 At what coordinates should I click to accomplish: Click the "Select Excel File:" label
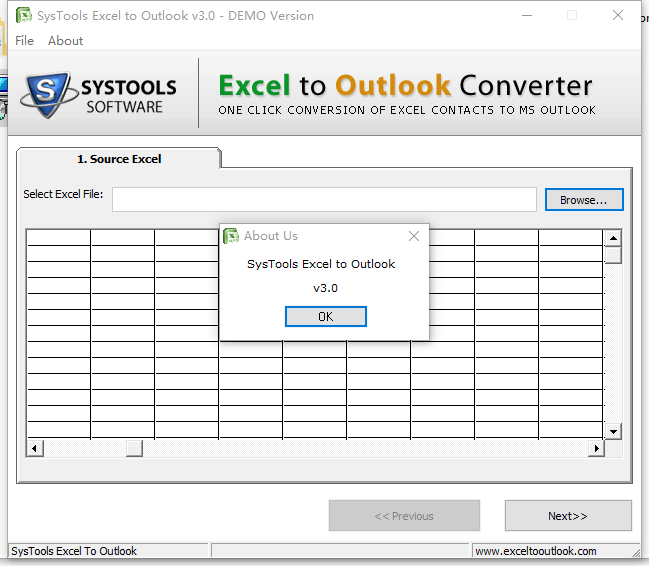tap(63, 194)
